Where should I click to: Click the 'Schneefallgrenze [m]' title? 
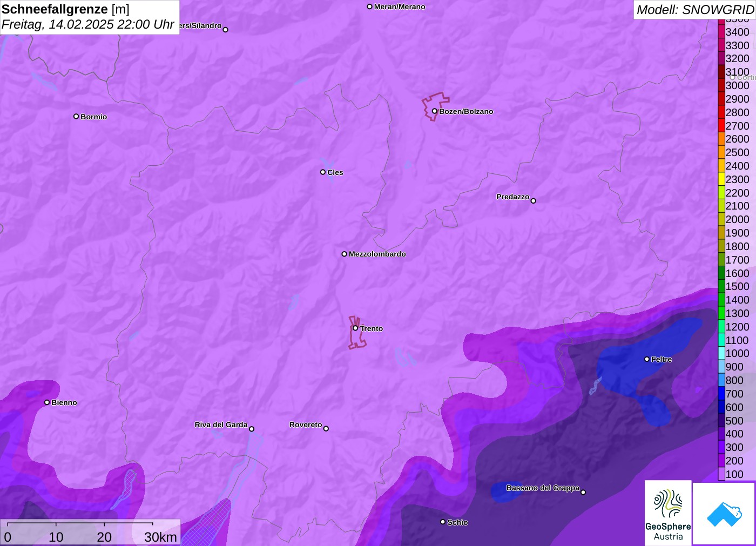point(65,9)
